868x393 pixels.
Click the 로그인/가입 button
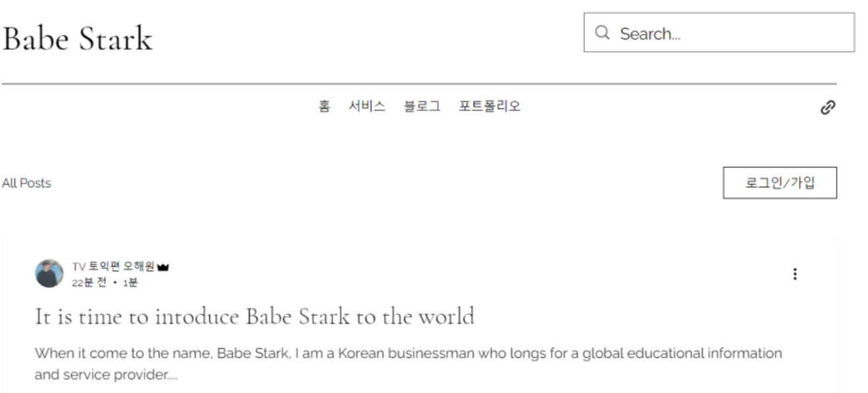780,183
